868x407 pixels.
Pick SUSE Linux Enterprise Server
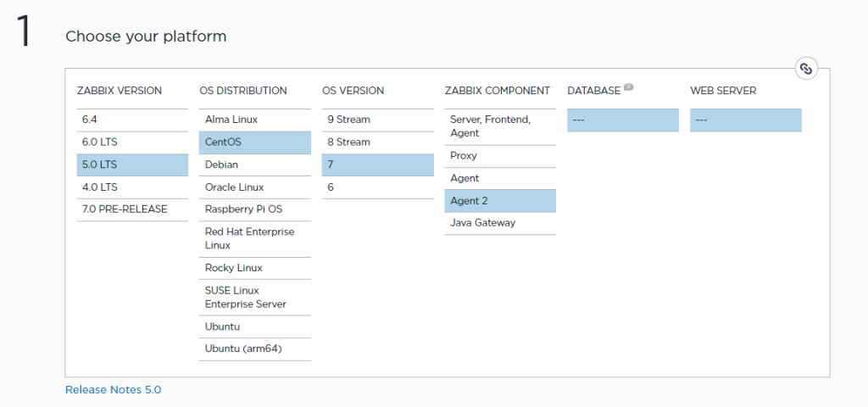254,297
